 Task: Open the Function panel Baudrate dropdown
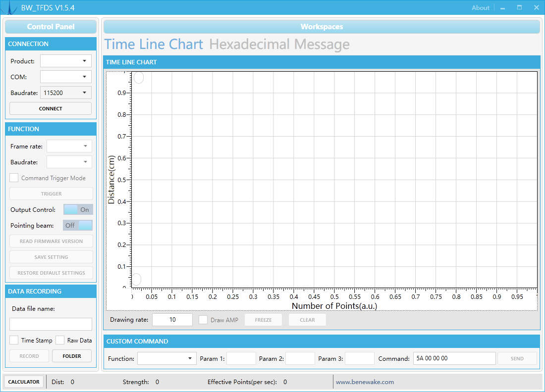(69, 162)
